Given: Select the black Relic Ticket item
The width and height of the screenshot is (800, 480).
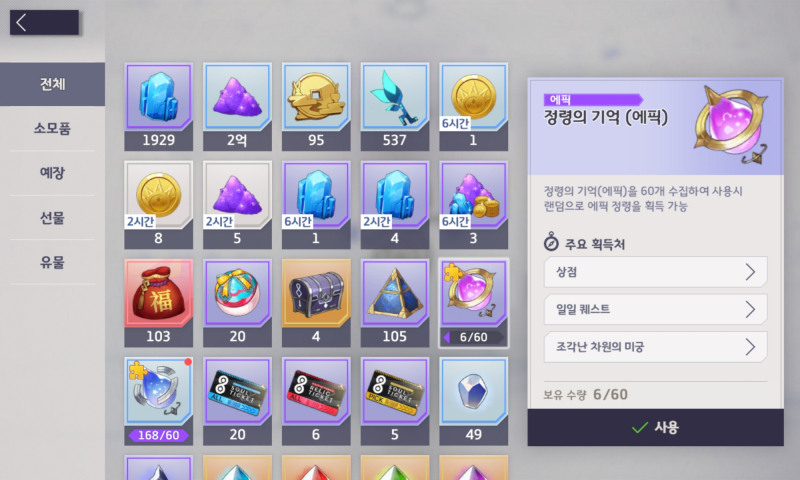Looking at the screenshot, I should tap(316, 401).
